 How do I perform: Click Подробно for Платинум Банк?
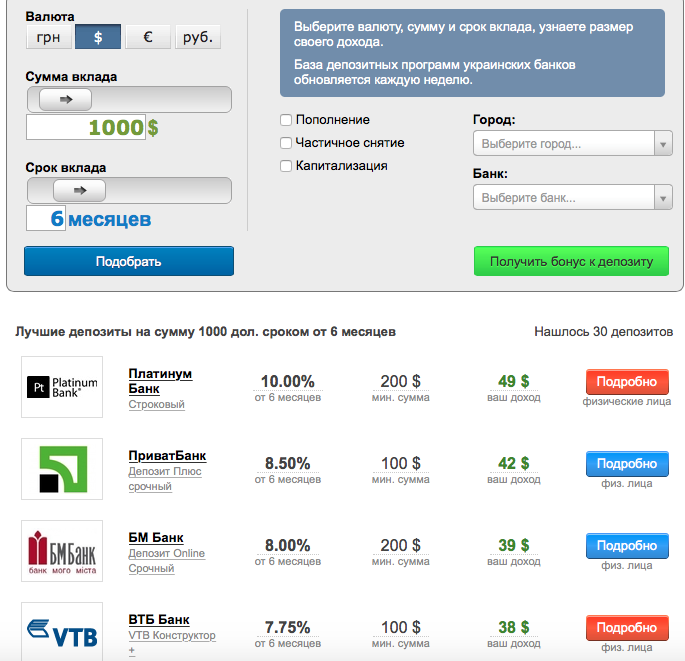[x=627, y=382]
